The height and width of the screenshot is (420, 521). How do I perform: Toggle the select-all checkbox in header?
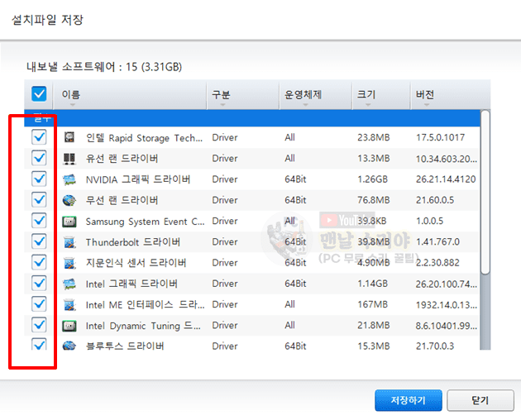(x=39, y=94)
